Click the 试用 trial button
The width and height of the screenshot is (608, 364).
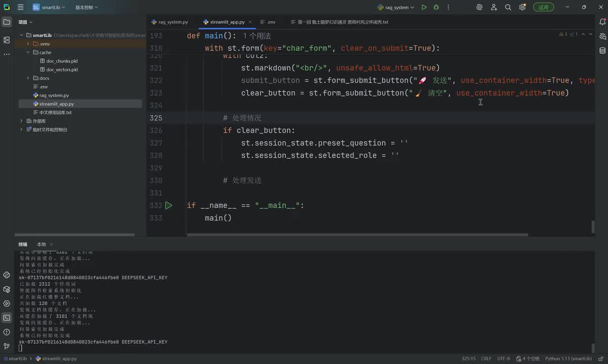coord(543,7)
